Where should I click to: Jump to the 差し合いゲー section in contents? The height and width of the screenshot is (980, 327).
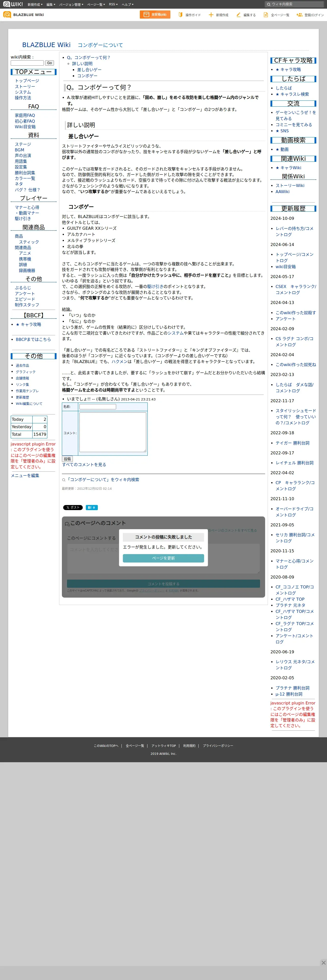click(x=89, y=70)
